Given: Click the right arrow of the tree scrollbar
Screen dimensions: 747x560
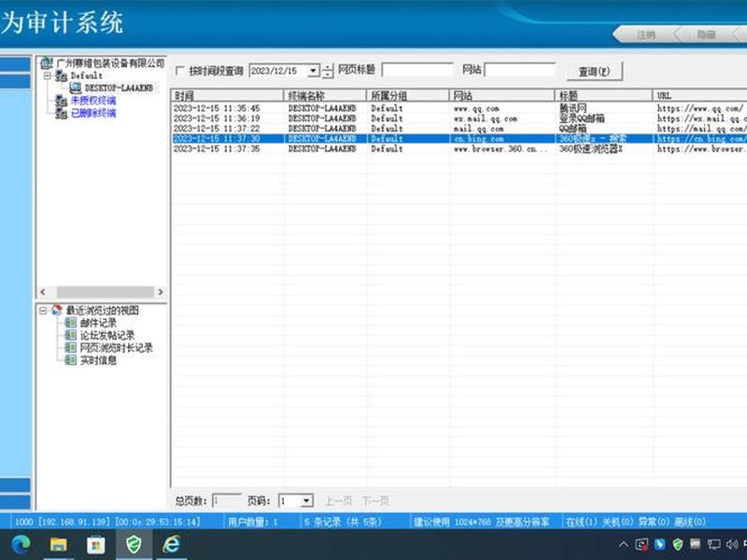Looking at the screenshot, I should point(160,291).
